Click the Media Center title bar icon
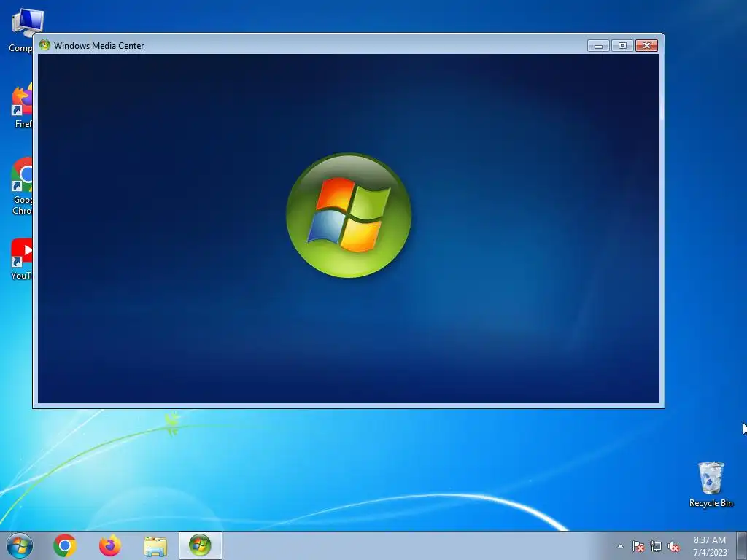The height and width of the screenshot is (560, 747). pos(44,45)
